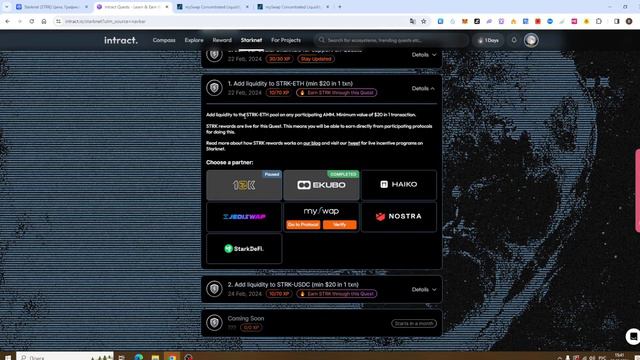Image resolution: width=640 pixels, height=360 pixels.
Task: Open the site information icon in the address bar
Action: pyautogui.click(x=58, y=21)
